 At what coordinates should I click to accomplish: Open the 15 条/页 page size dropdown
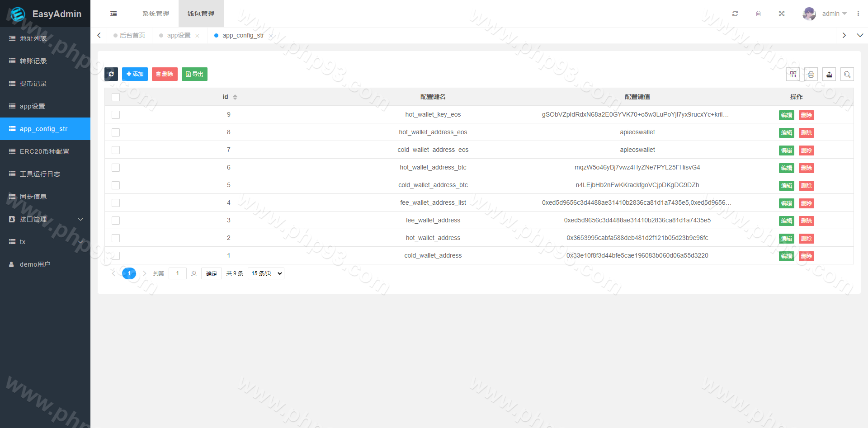tap(266, 273)
